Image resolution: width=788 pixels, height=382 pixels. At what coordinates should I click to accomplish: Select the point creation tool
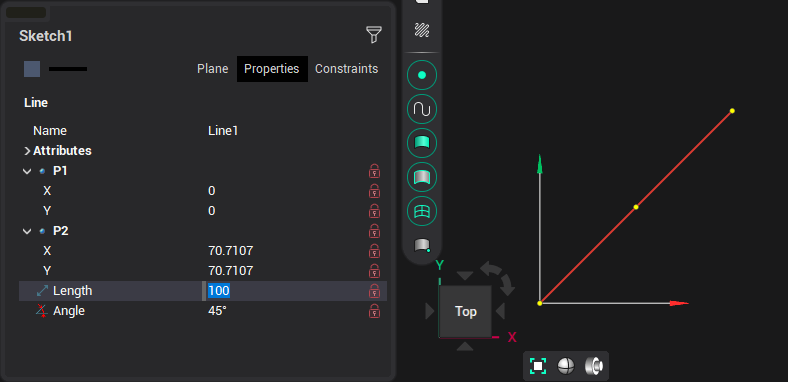pyautogui.click(x=422, y=75)
